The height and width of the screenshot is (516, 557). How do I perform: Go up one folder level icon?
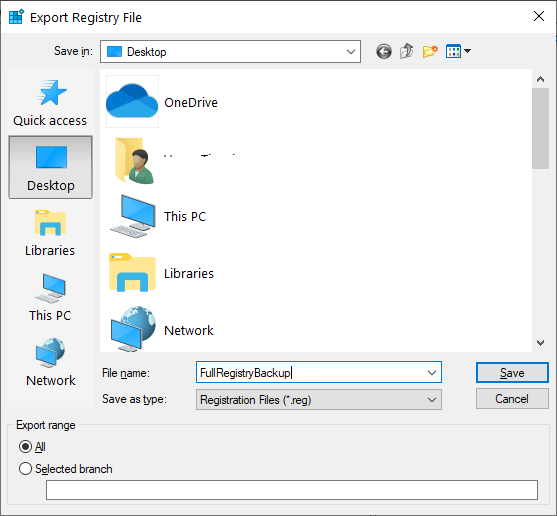click(407, 51)
